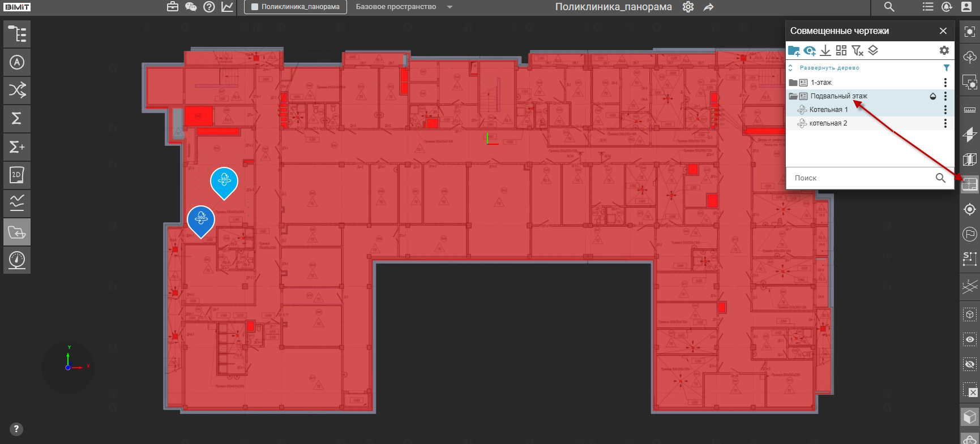Open the user profile button
This screenshot has height=444, width=980.
point(966,7)
